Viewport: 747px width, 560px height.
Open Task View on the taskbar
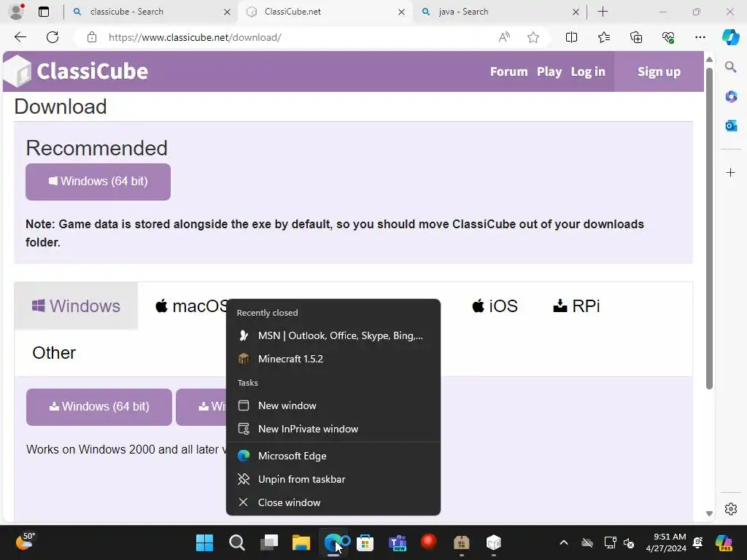[269, 542]
